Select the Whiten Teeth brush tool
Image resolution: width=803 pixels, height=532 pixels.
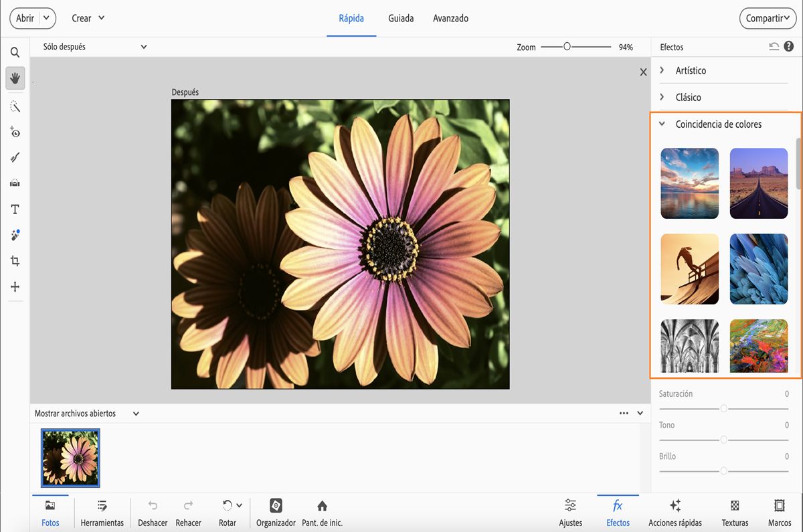15,157
